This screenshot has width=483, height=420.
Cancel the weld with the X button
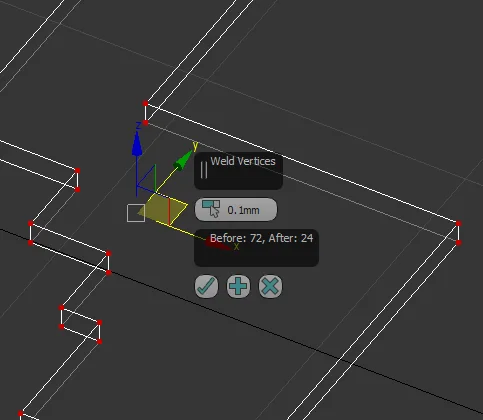click(270, 286)
